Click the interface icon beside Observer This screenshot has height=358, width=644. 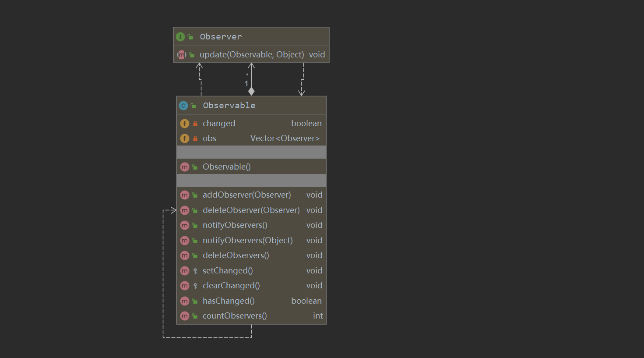180,37
